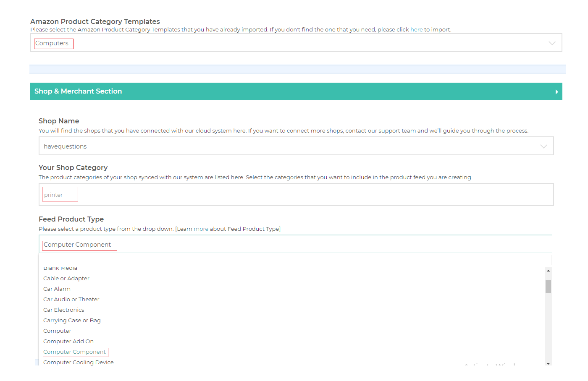Click the list scrollbar up arrow
The width and height of the screenshot is (588, 381).
point(548,271)
